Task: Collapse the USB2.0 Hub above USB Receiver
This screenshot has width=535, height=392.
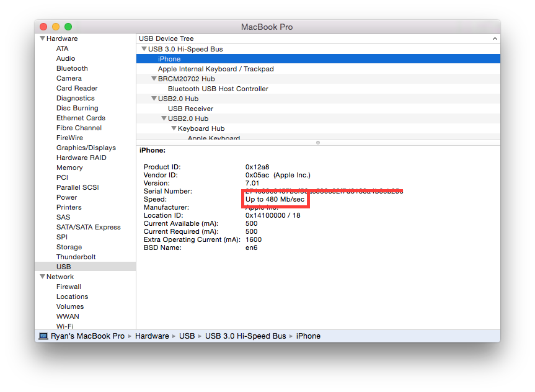Action: tap(154, 99)
